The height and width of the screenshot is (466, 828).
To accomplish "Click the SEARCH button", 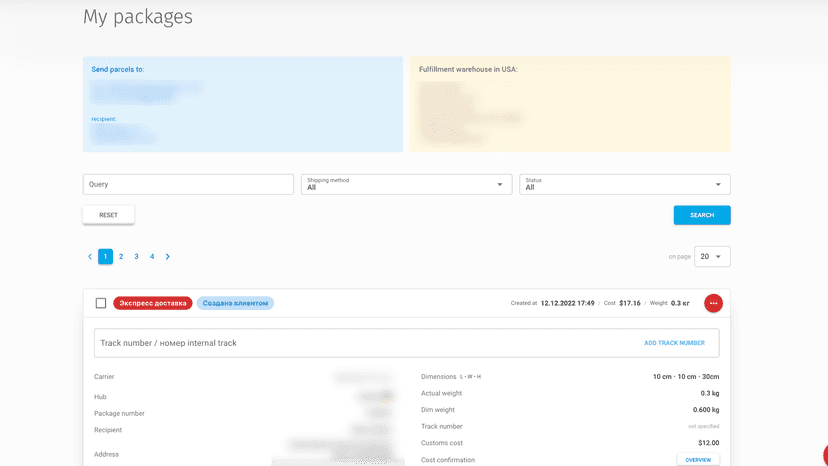I will tap(702, 215).
